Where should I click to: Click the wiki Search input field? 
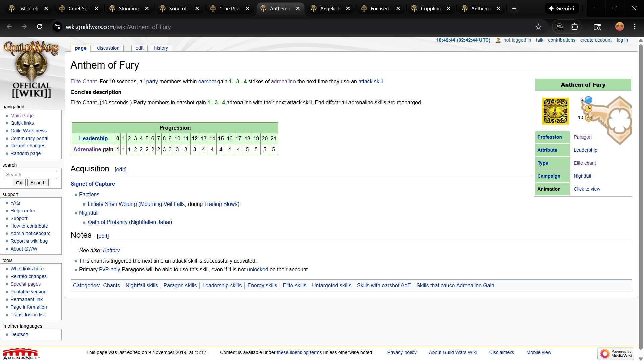pyautogui.click(x=31, y=175)
